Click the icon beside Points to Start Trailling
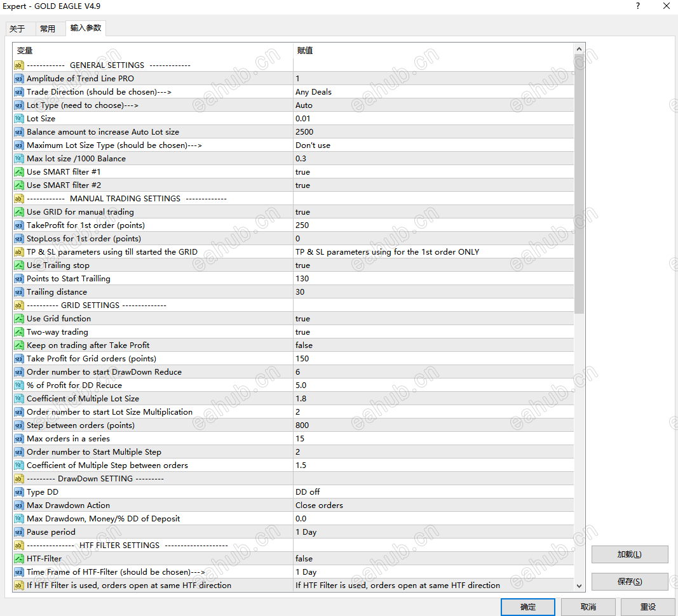Image resolution: width=678 pixels, height=616 pixels. [x=18, y=279]
